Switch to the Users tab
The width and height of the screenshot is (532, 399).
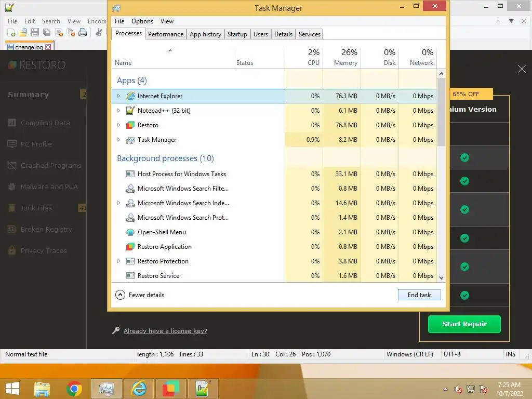tap(261, 34)
